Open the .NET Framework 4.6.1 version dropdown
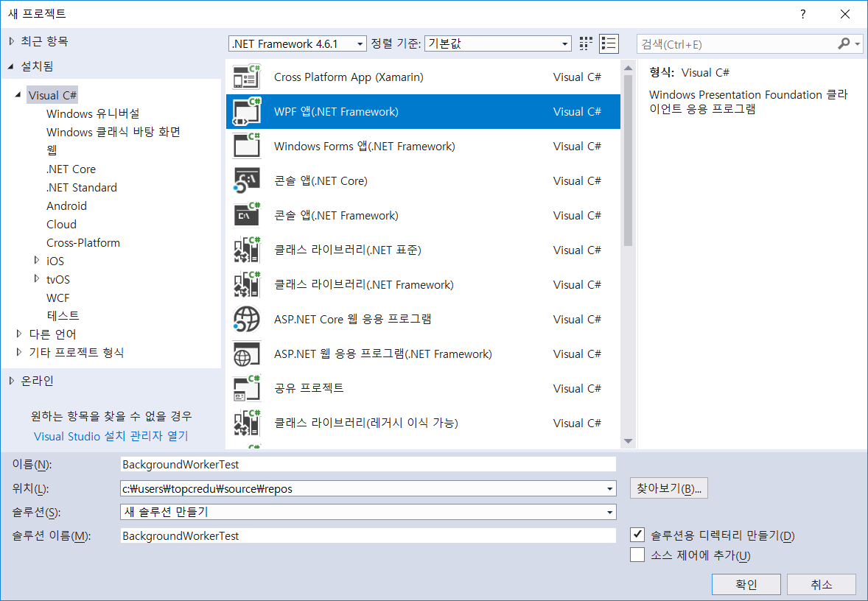Image resolution: width=868 pixels, height=601 pixels. click(x=298, y=43)
